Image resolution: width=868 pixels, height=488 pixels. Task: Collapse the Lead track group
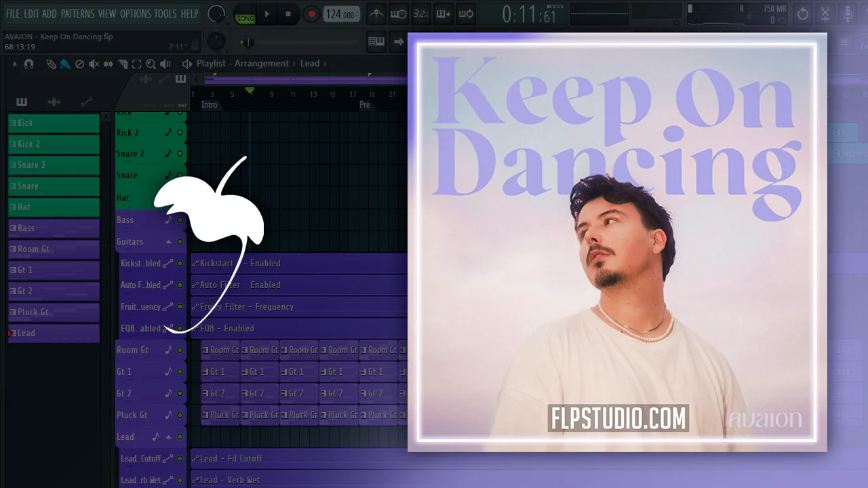(x=168, y=437)
